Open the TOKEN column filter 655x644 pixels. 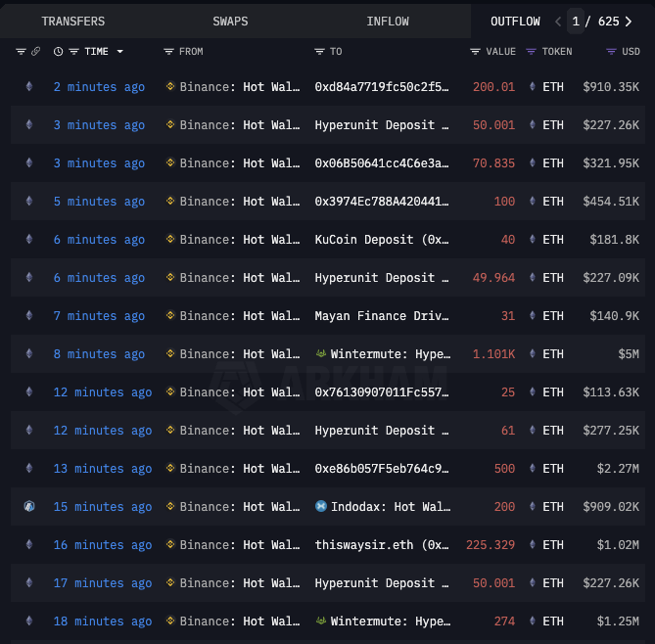point(531,51)
